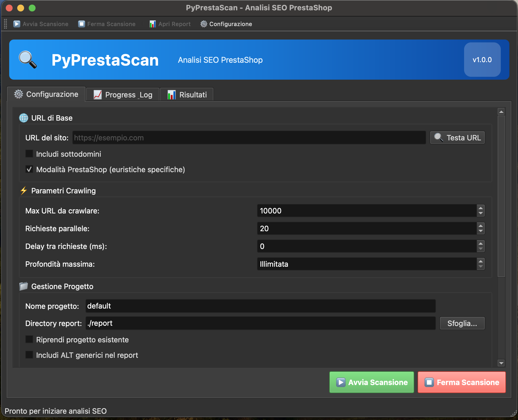Click the Ferma Scansione stop icon in toolbar
Screen dimensions: 518x420
[81, 24]
